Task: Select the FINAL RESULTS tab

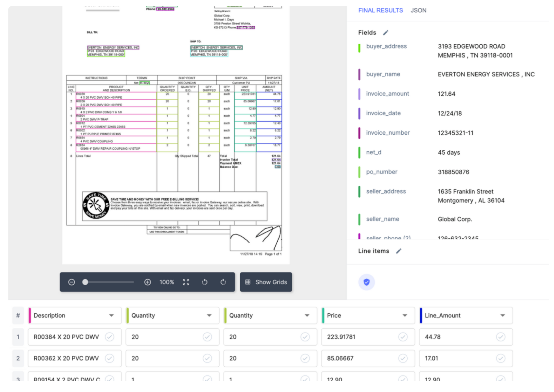Action: tap(380, 10)
